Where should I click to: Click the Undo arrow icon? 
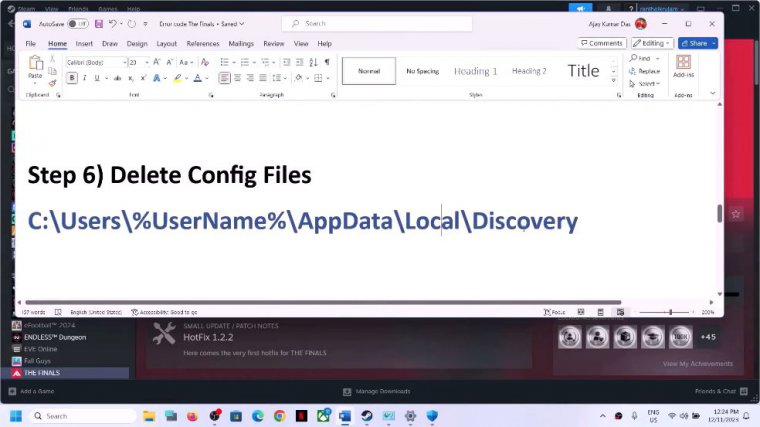point(112,23)
